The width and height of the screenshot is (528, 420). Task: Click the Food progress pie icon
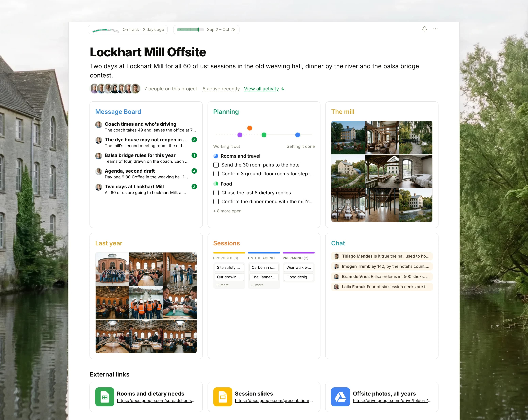point(216,184)
